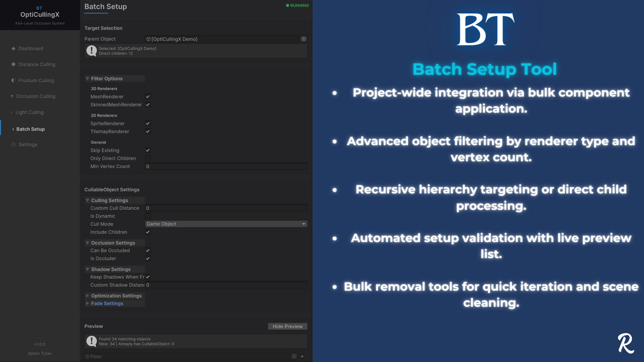Select the Dashboard icon in the sidebar
Viewport: 644px width, 362px height.
[x=12, y=48]
